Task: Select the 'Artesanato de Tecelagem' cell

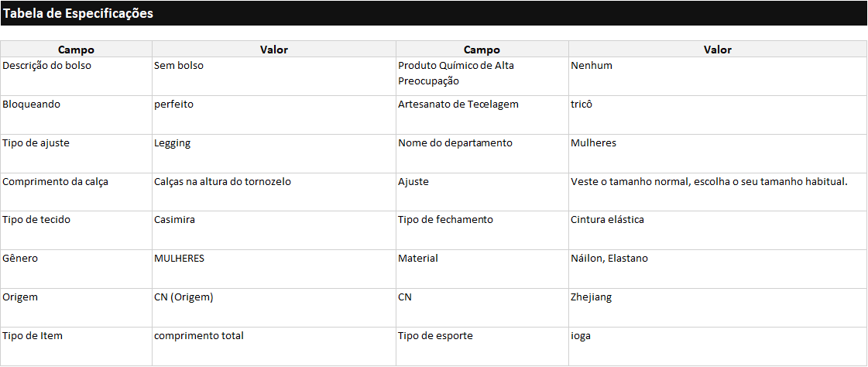Action: 458,105
